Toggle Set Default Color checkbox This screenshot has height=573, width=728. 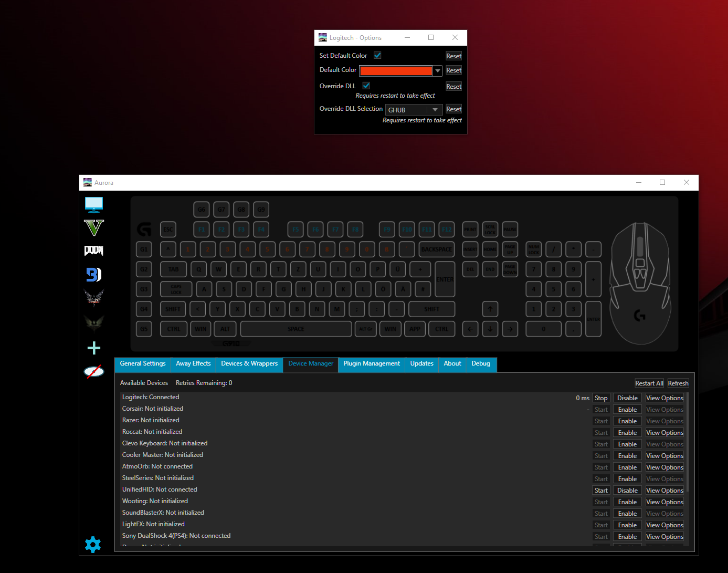click(377, 55)
